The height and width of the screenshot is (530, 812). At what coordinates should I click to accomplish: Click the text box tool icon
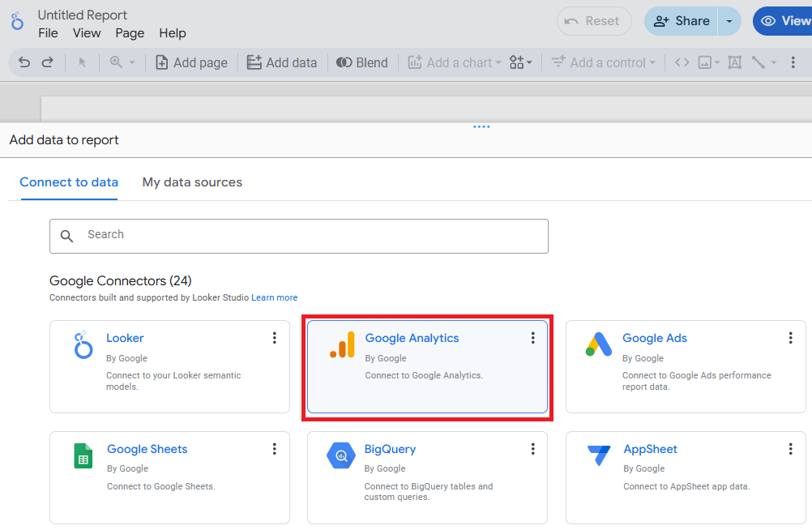tap(735, 62)
